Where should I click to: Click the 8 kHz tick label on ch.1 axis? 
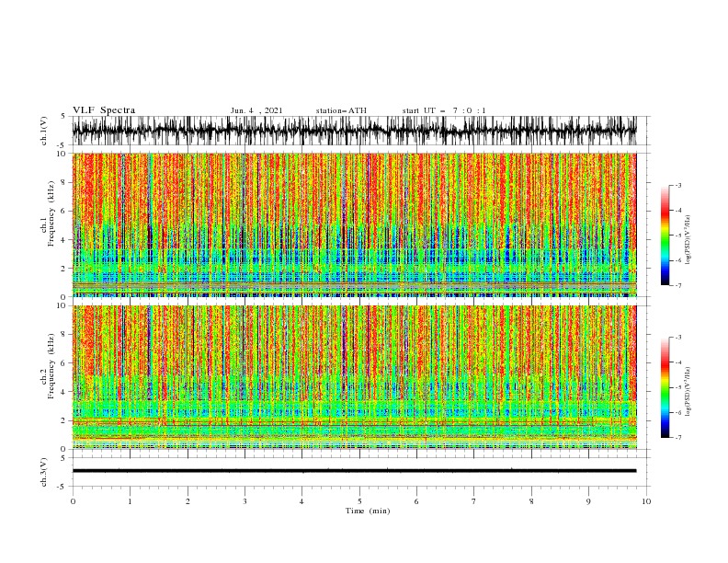tap(64, 182)
